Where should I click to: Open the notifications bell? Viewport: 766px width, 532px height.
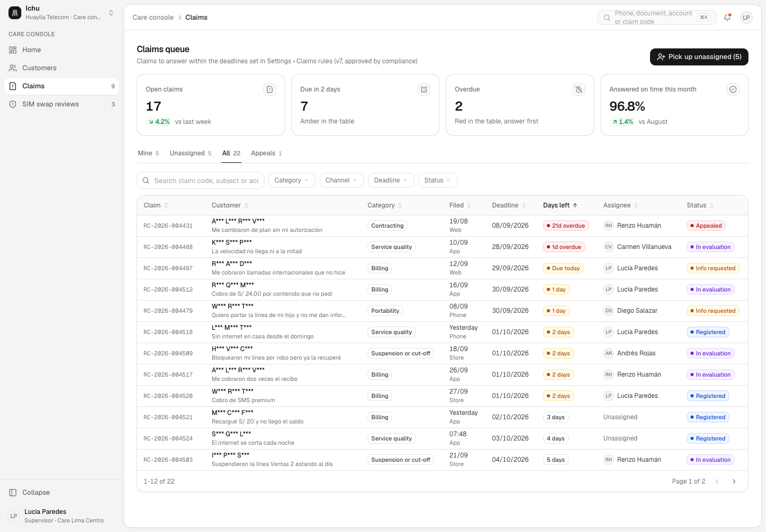coord(727,18)
